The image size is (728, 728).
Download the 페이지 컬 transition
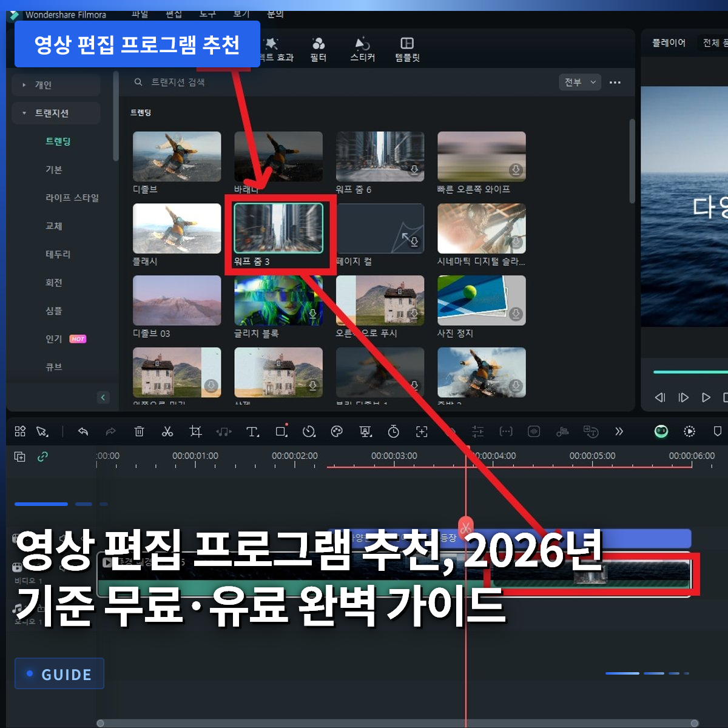[414, 242]
